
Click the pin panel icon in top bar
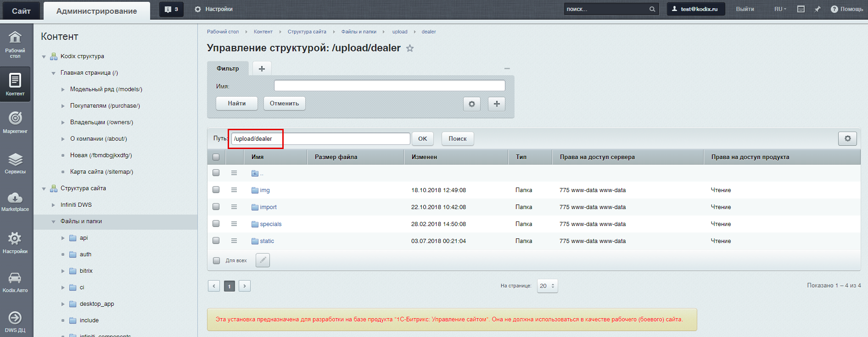[818, 9]
